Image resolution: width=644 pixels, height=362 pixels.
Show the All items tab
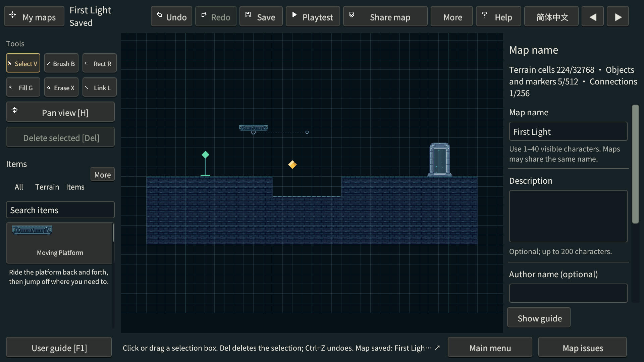(x=19, y=187)
